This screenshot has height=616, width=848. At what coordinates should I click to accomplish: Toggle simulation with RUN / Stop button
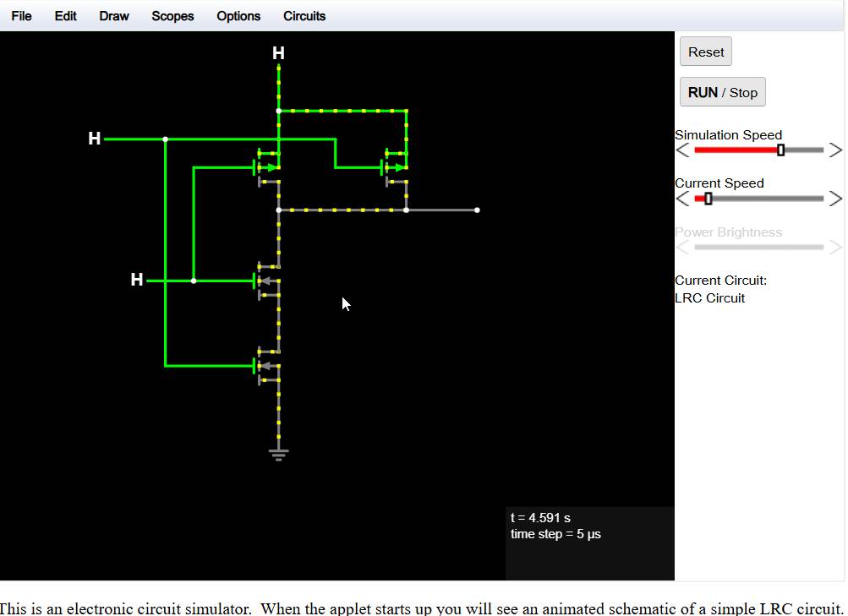(x=722, y=92)
